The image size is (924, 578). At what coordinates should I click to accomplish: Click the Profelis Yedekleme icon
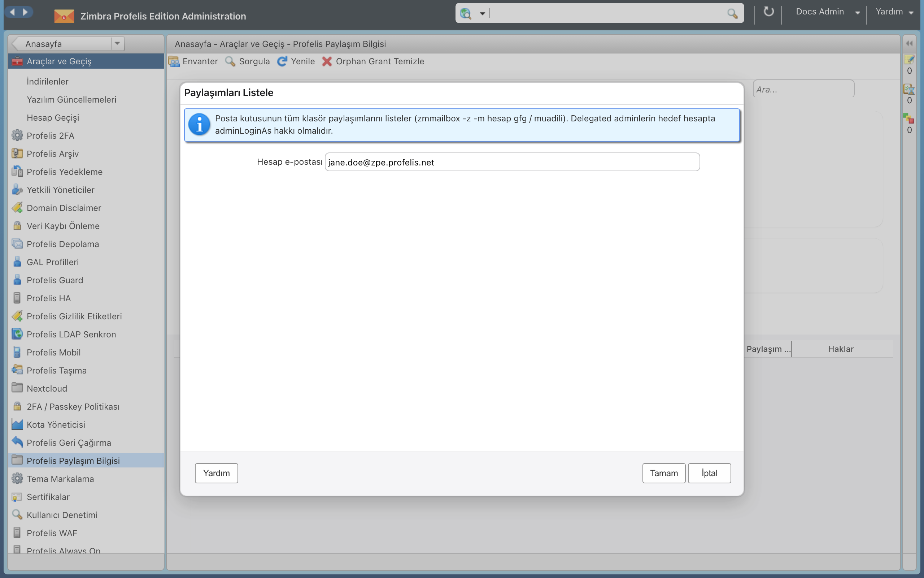[x=17, y=171]
